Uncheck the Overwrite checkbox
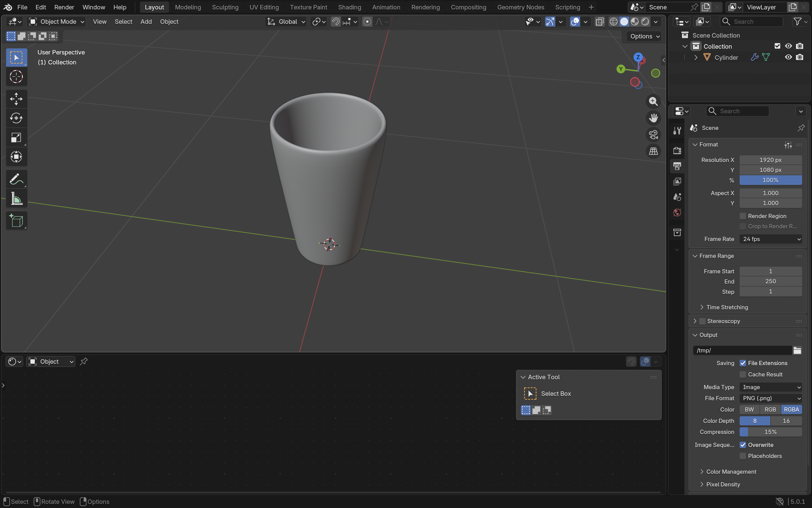 coord(742,445)
